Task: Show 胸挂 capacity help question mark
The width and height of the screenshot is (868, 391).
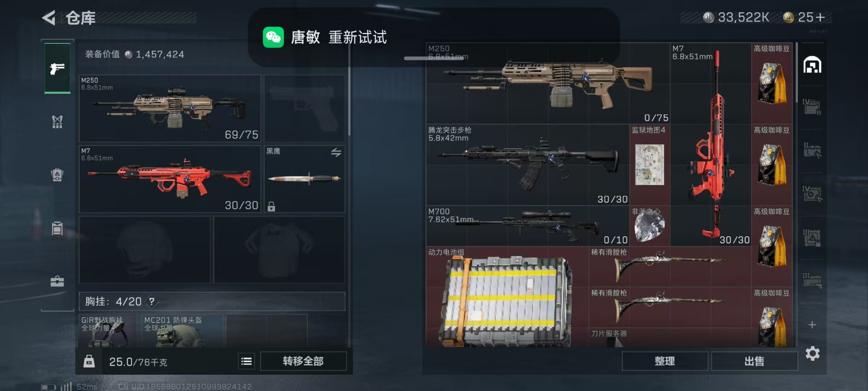Action: 152,301
